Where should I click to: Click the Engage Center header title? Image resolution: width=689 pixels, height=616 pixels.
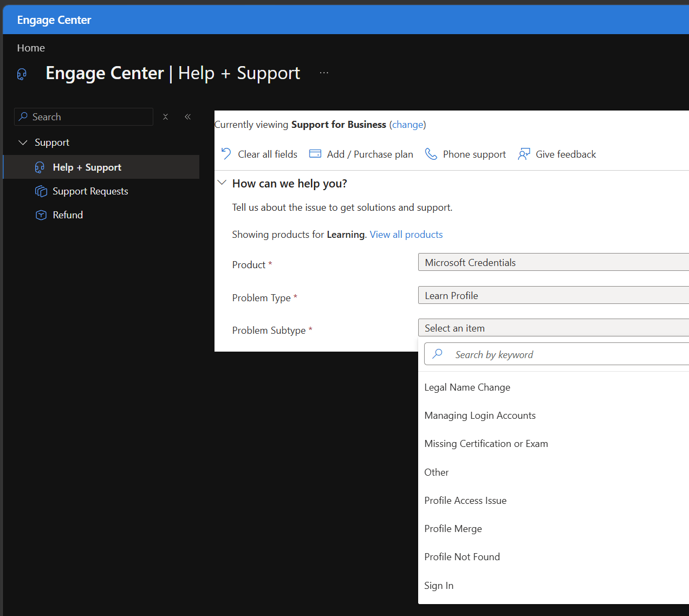(x=54, y=20)
